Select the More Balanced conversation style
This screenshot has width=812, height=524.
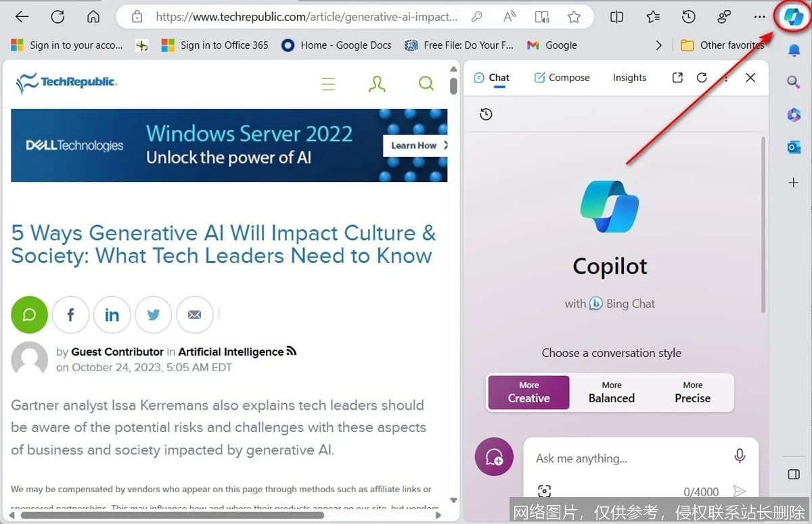(x=610, y=392)
